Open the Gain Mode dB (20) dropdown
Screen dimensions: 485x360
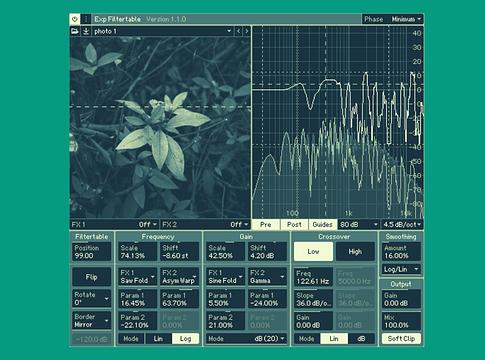(x=246, y=339)
